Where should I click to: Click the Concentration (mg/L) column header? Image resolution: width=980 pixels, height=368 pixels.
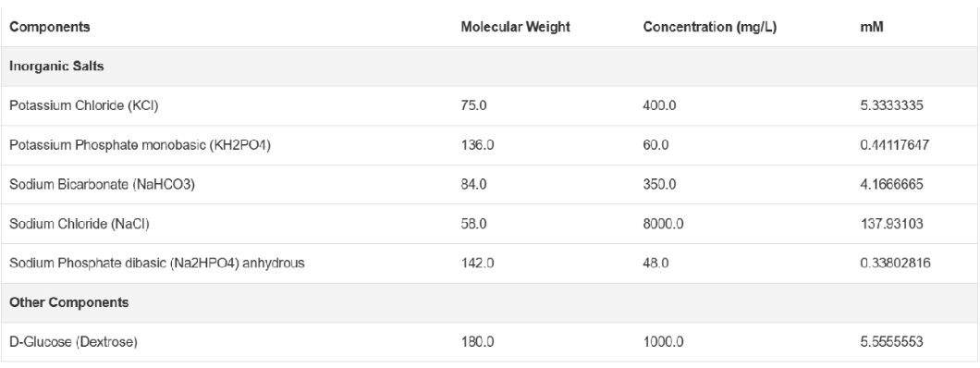click(x=710, y=28)
